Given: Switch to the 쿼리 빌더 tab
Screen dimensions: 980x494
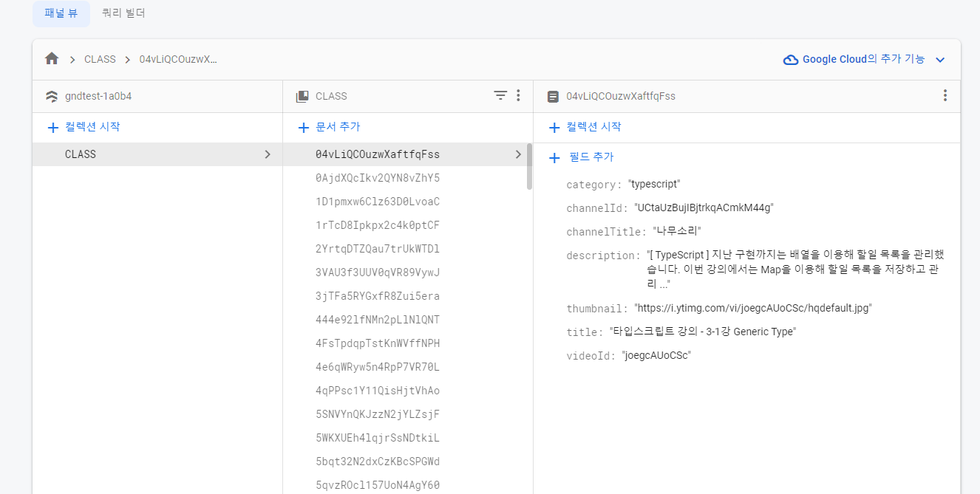Looking at the screenshot, I should pos(123,13).
